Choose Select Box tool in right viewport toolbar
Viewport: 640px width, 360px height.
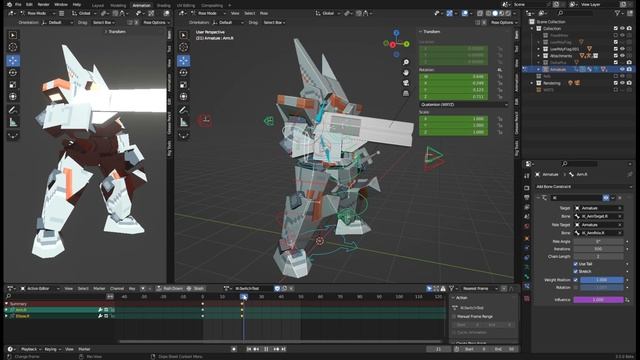point(184,35)
